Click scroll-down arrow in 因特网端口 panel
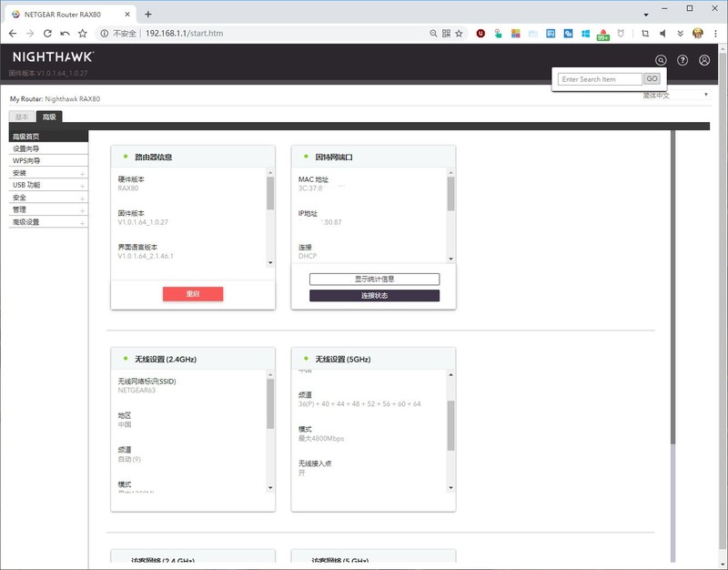 450,259
